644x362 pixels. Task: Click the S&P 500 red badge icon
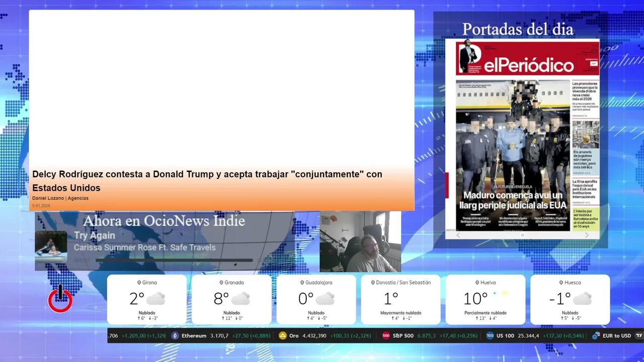(x=386, y=336)
